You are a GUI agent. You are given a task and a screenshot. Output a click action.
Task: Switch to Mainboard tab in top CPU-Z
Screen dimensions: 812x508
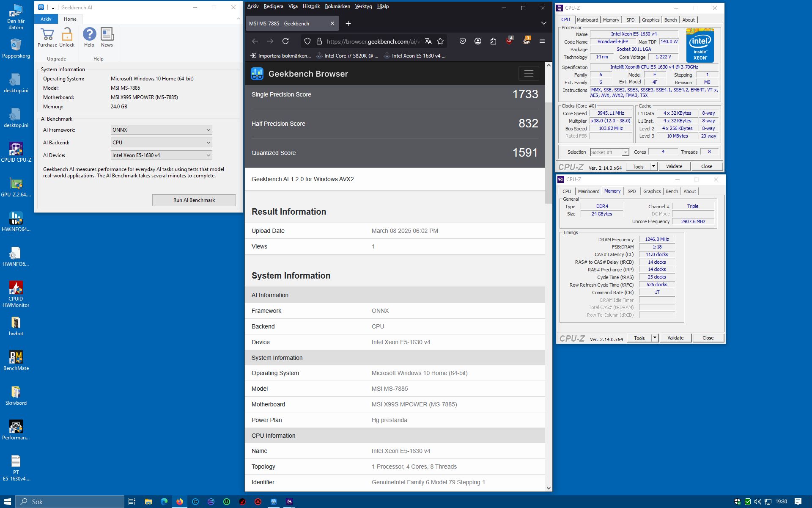point(587,20)
